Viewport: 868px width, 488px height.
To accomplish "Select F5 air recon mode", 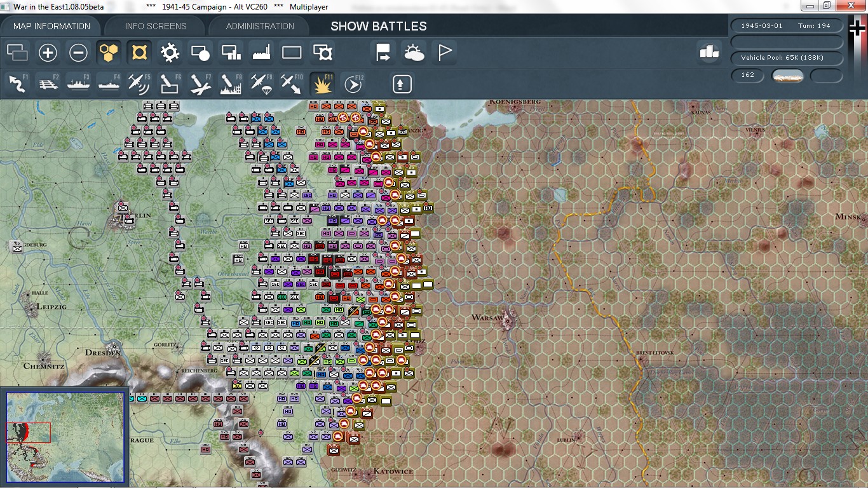I will [139, 84].
